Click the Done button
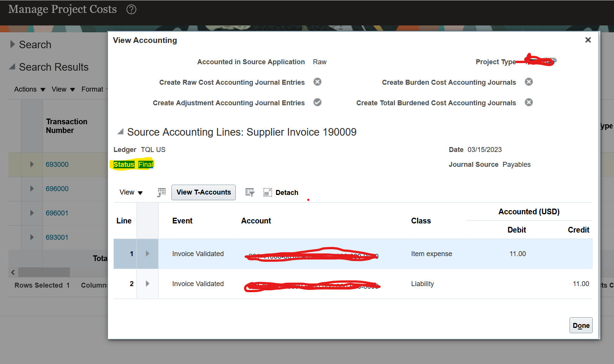Screen dimensions: 614x364 point(581,325)
